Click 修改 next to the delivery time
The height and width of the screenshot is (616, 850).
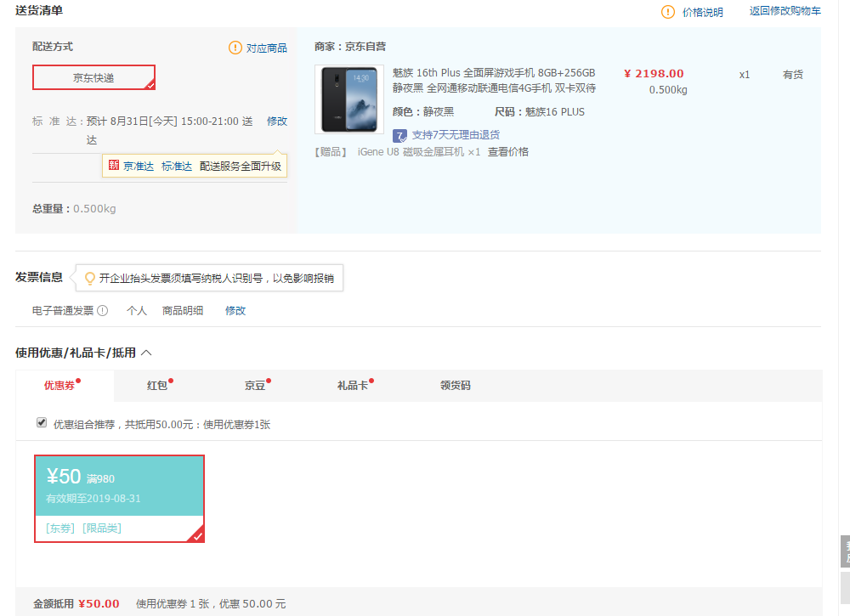[277, 121]
